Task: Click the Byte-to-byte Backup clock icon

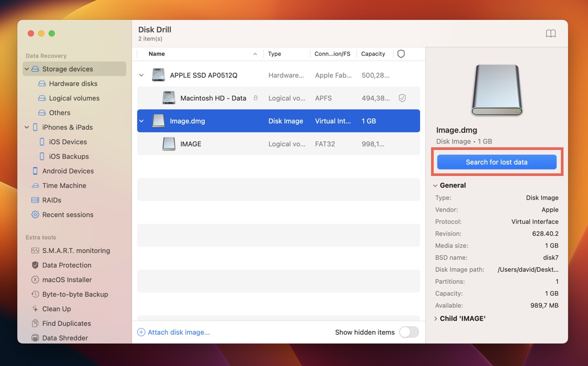Action: [x=35, y=295]
